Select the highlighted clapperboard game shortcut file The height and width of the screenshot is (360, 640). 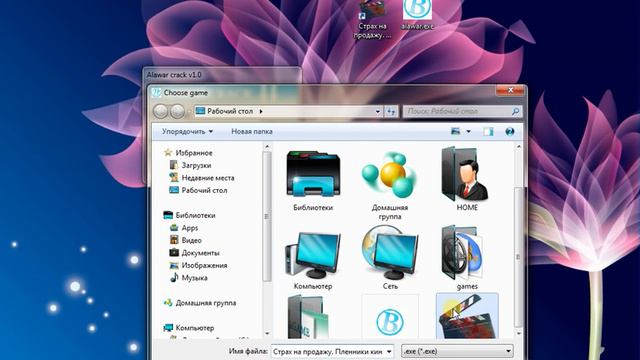click(467, 316)
